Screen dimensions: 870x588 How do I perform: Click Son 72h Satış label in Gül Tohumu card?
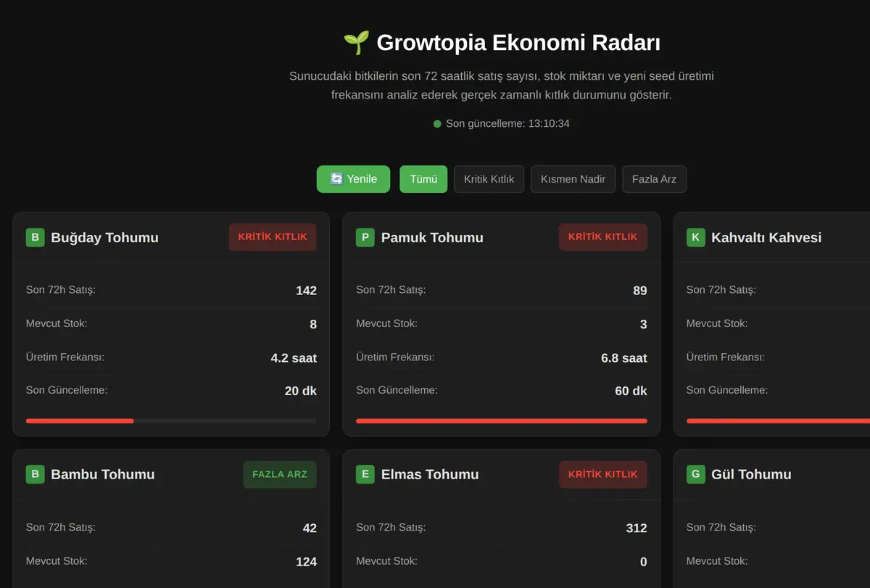pyautogui.click(x=721, y=527)
